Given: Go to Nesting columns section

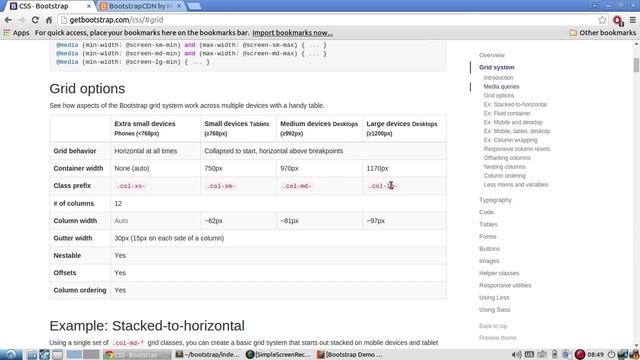Looking at the screenshot, I should click(x=504, y=167).
